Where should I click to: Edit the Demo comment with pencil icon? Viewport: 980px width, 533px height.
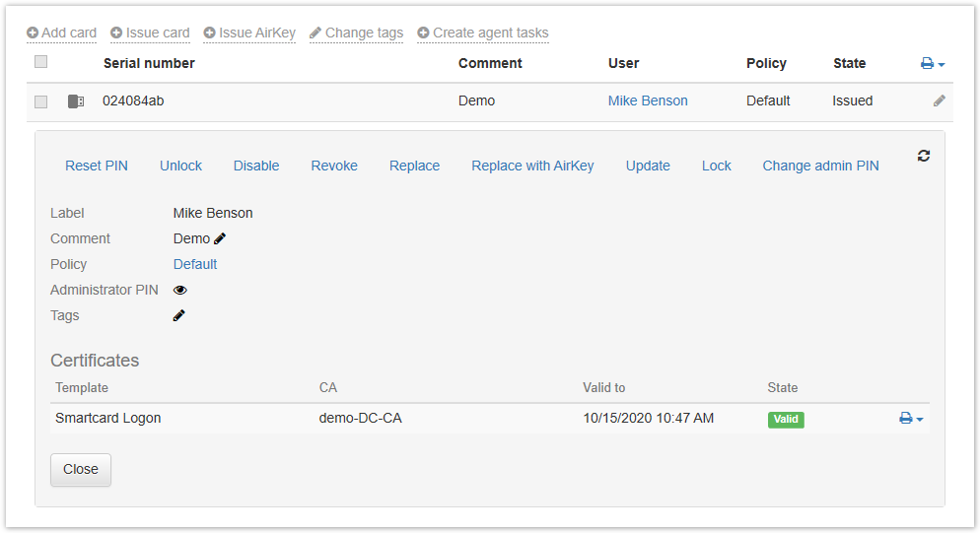[220, 238]
